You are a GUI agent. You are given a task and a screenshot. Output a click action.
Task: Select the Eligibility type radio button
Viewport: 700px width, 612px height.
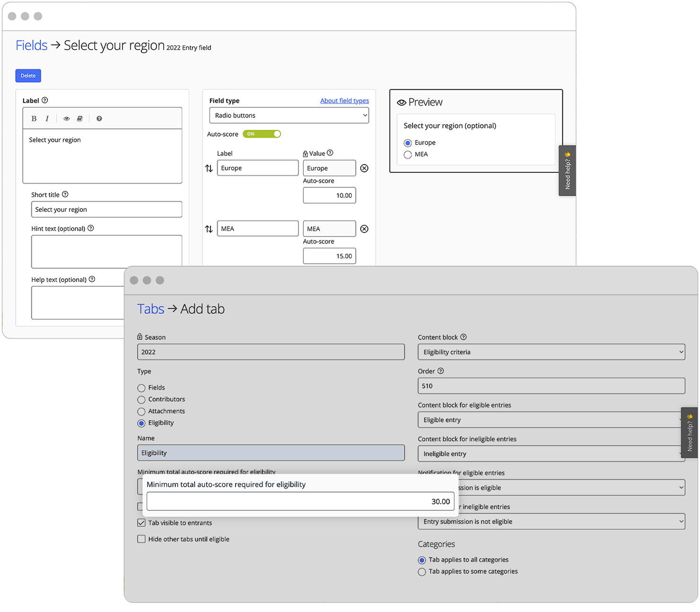click(141, 423)
